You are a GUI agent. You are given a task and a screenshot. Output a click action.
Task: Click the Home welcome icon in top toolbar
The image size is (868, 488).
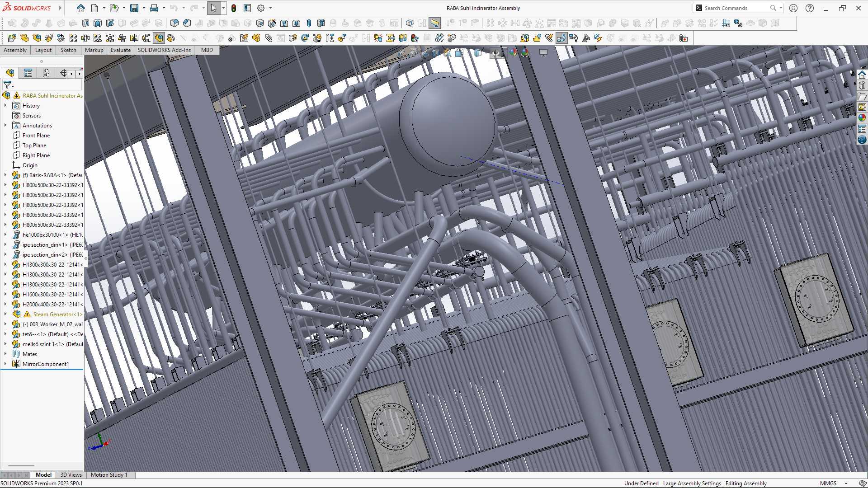(80, 8)
